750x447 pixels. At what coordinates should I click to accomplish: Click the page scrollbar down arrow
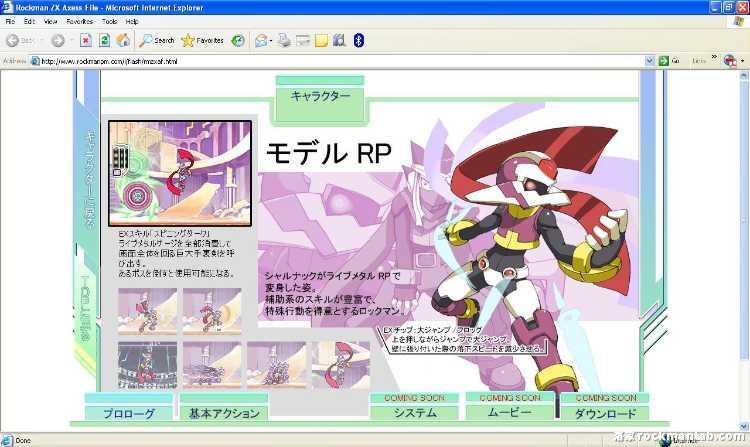pyautogui.click(x=744, y=426)
